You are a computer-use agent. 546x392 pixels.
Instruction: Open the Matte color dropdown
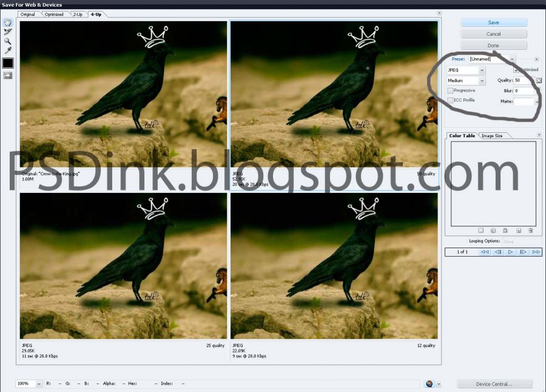click(527, 101)
